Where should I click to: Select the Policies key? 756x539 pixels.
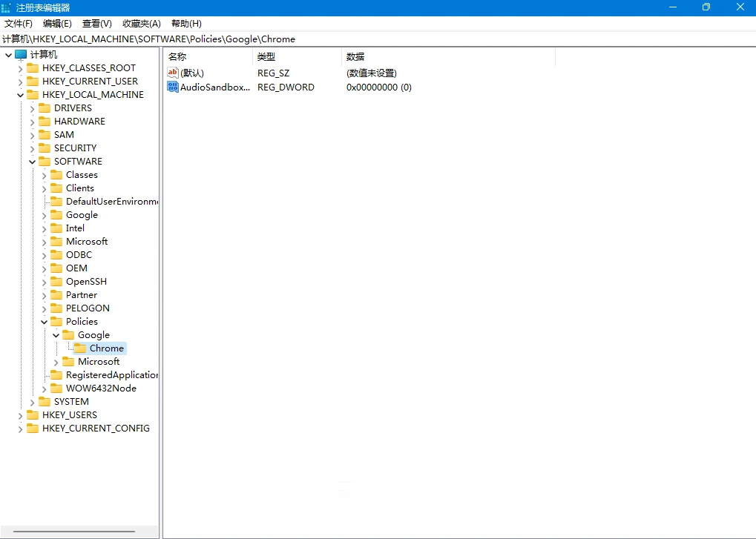pyautogui.click(x=82, y=321)
